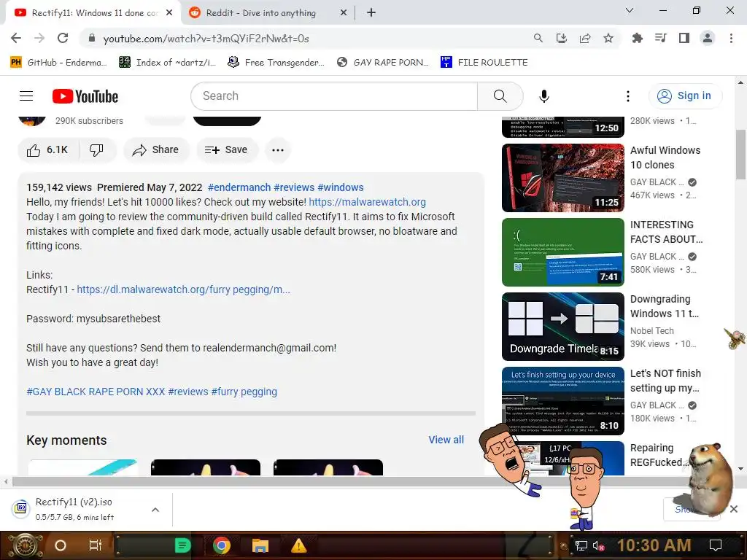Open the 7:41 green BSOD video thumbnail
The width and height of the screenshot is (747, 560).
click(x=562, y=252)
